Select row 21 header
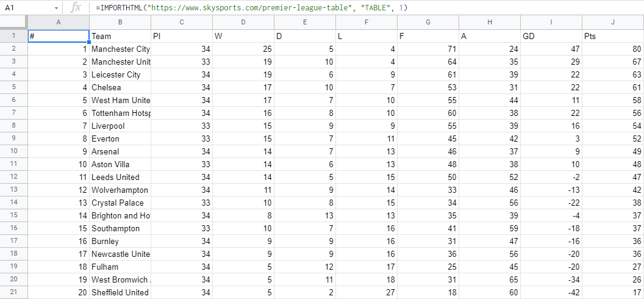The width and height of the screenshot is (644, 299). [x=13, y=292]
